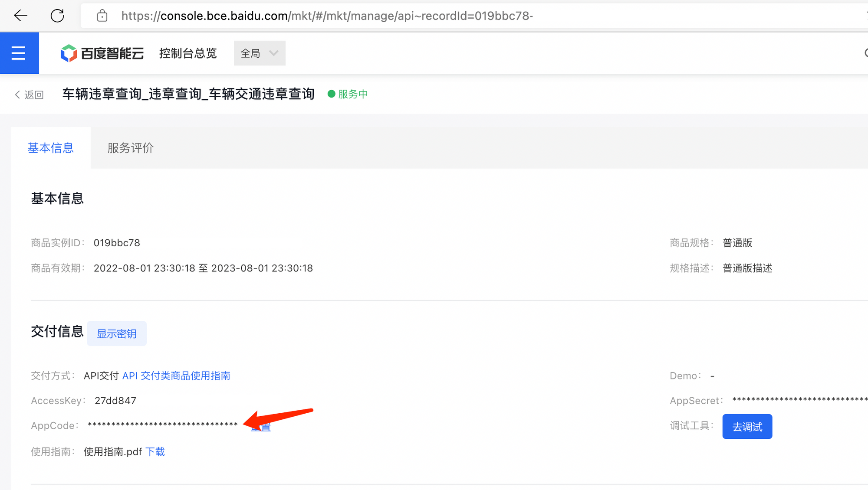This screenshot has width=868, height=490.
Task: Open the blue hamburger menu
Action: (19, 53)
